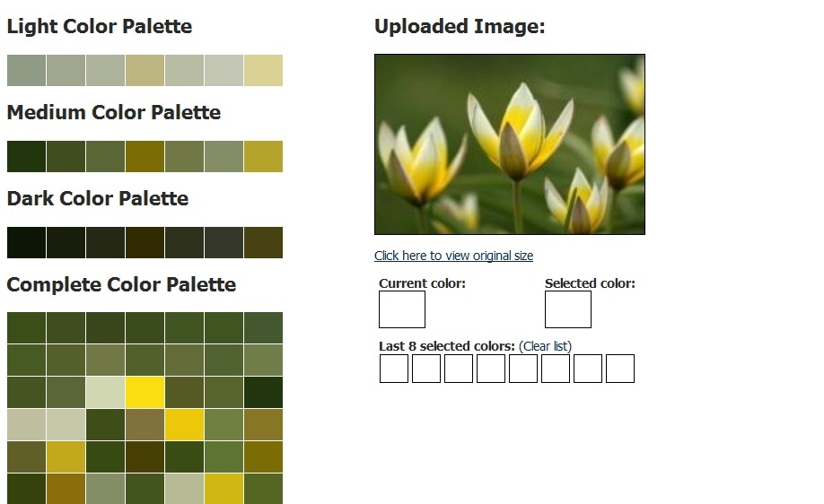
Task: Pick the last brownish swatch in Dark Palette
Action: [x=263, y=242]
